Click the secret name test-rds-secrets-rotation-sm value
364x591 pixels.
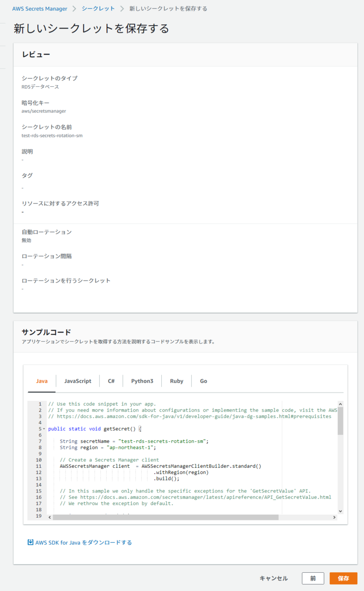52,135
